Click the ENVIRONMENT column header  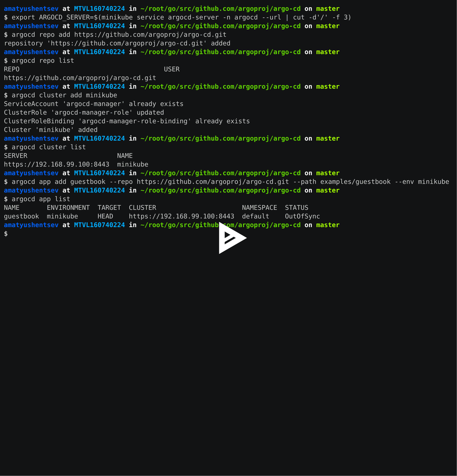point(68,208)
